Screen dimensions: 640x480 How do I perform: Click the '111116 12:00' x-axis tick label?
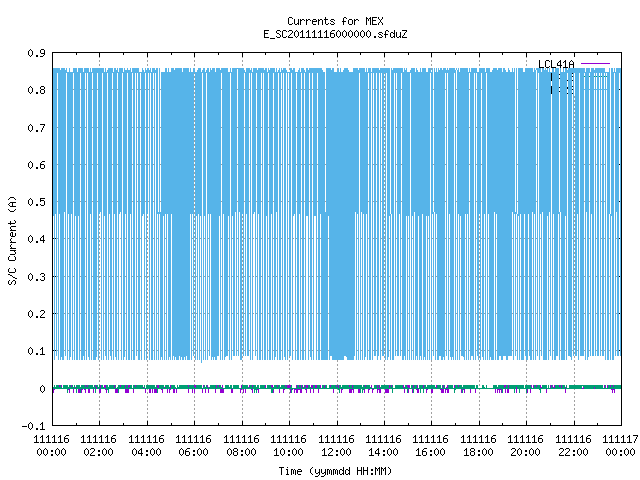336,446
